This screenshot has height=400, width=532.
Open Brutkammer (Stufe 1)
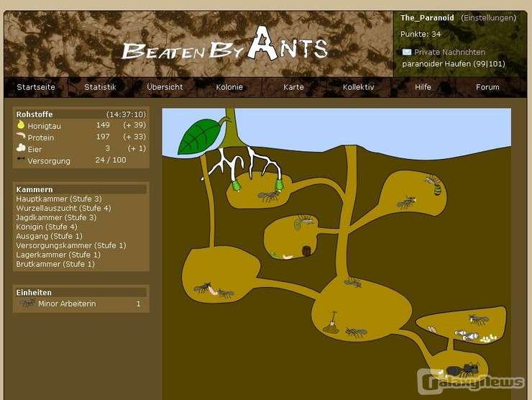pos(55,264)
